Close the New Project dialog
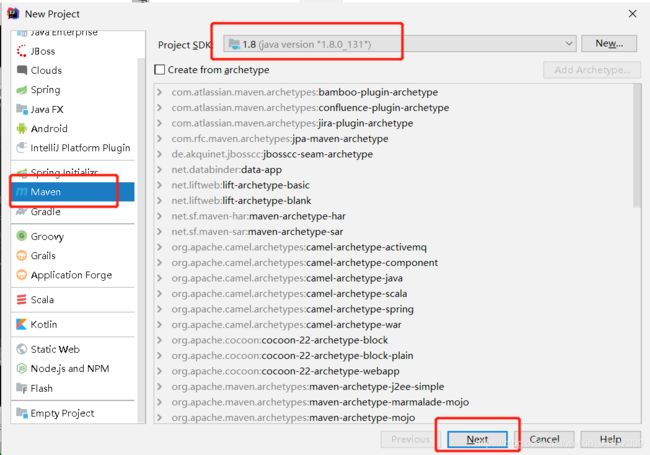The height and width of the screenshot is (455, 650). coord(632,14)
